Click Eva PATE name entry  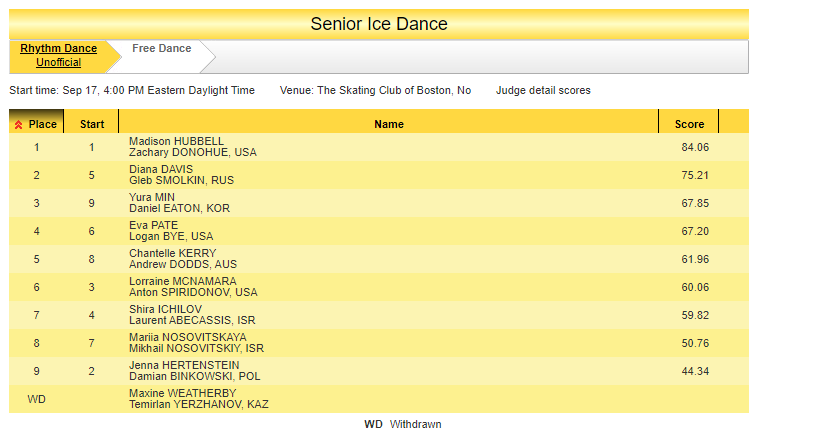[x=153, y=225]
